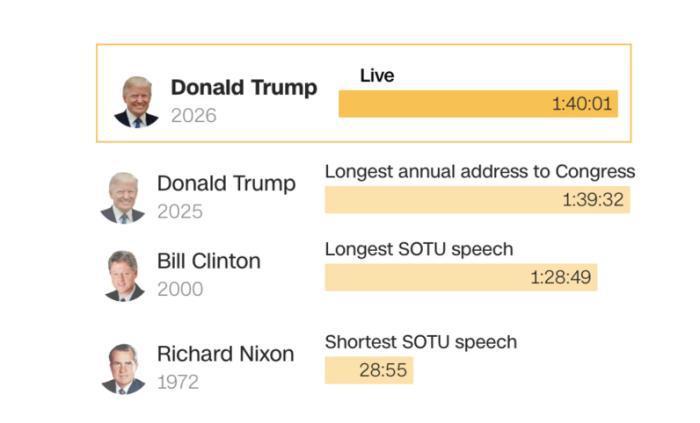Image resolution: width=700 pixels, height=423 pixels.
Task: Click the portrait photo beside the 2026 entry
Action: (137, 102)
